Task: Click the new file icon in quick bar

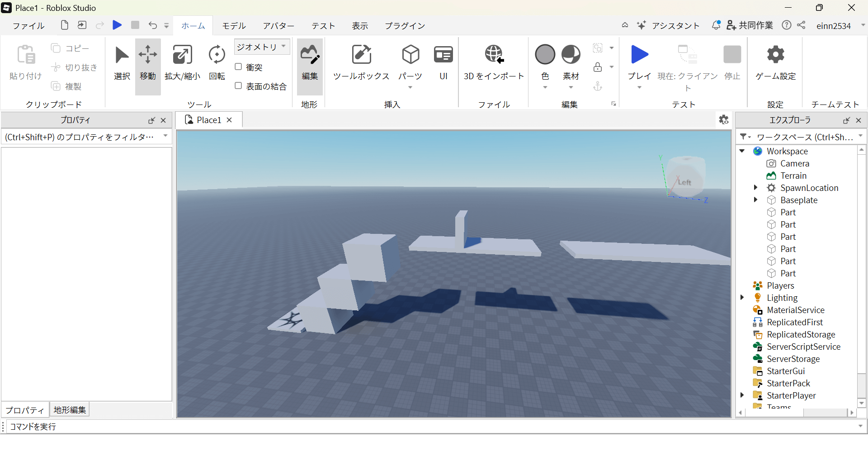Action: [x=65, y=25]
